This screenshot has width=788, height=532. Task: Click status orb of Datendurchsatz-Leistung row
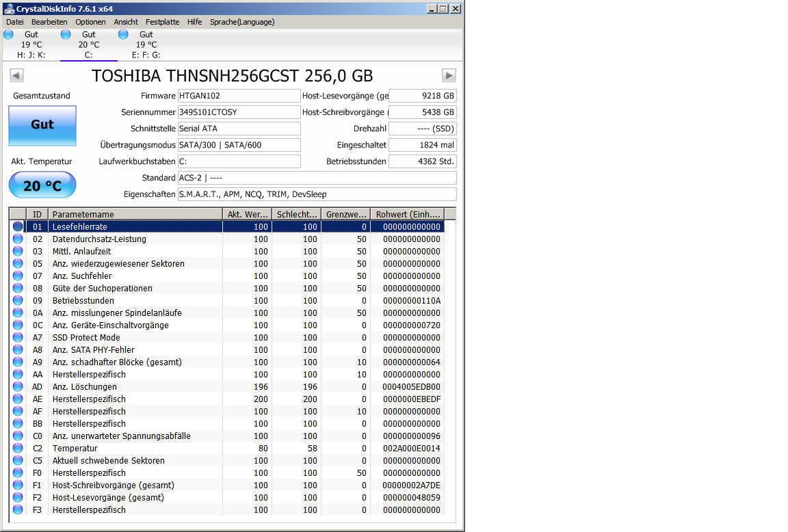[18, 239]
